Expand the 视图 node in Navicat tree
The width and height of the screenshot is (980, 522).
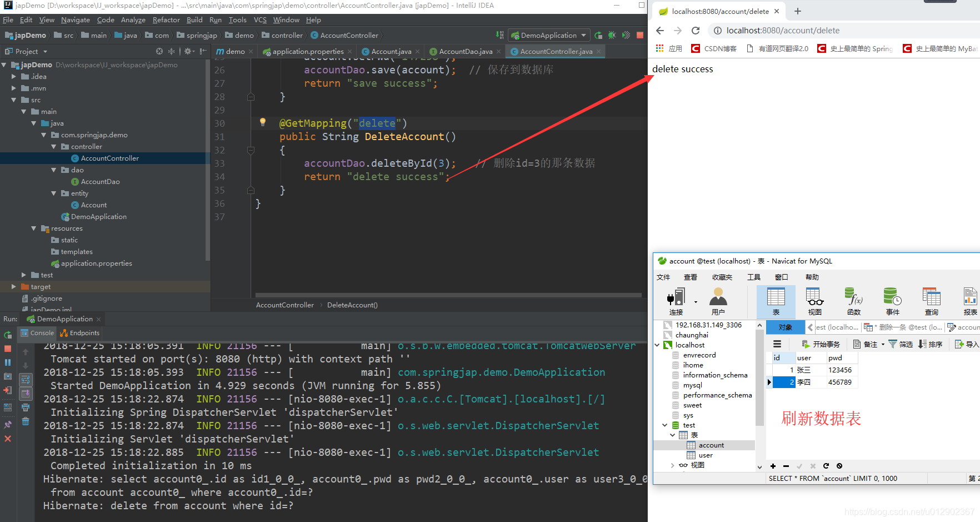tap(673, 465)
